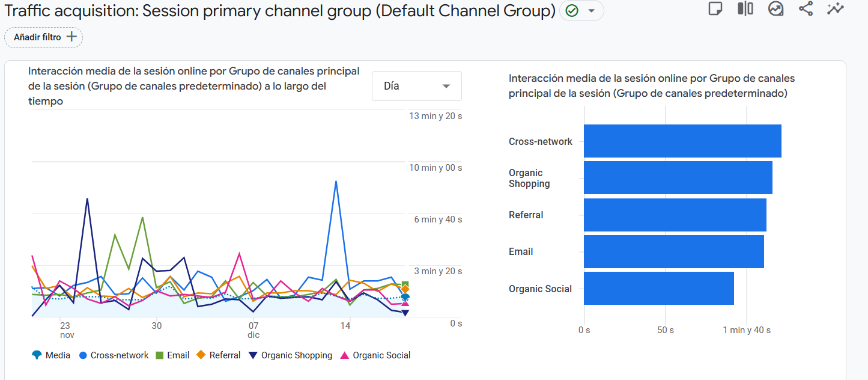Image resolution: width=868 pixels, height=380 pixels.
Task: Expand the arrow next to the verified icon
Action: tap(592, 11)
